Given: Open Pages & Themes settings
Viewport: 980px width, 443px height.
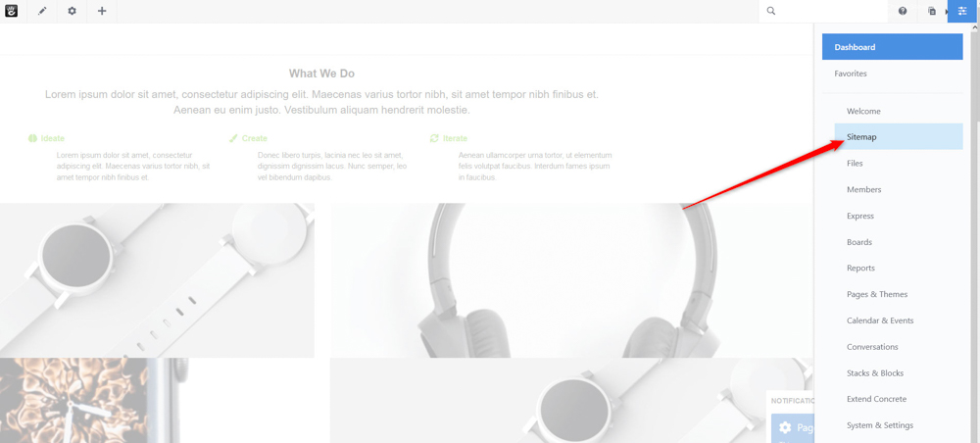Looking at the screenshot, I should click(x=877, y=294).
